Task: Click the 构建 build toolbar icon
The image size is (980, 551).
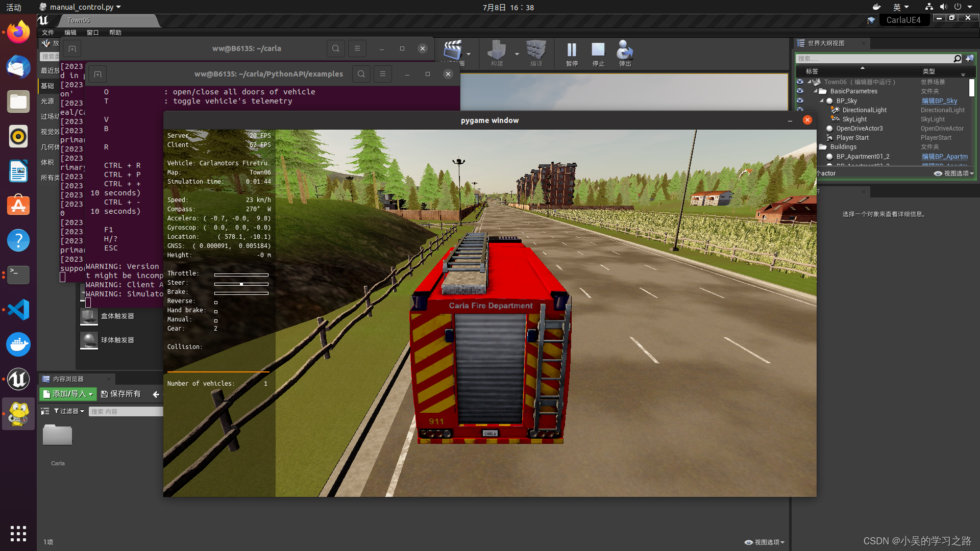Action: pyautogui.click(x=497, y=54)
